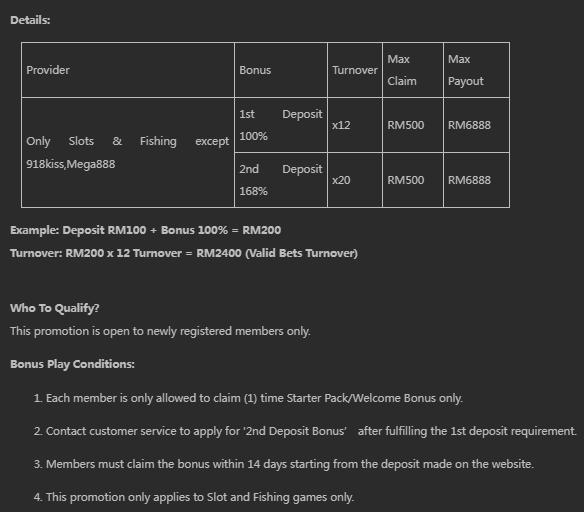Click the Bonus column header
Image resolution: width=584 pixels, height=512 pixels.
[x=281, y=70]
